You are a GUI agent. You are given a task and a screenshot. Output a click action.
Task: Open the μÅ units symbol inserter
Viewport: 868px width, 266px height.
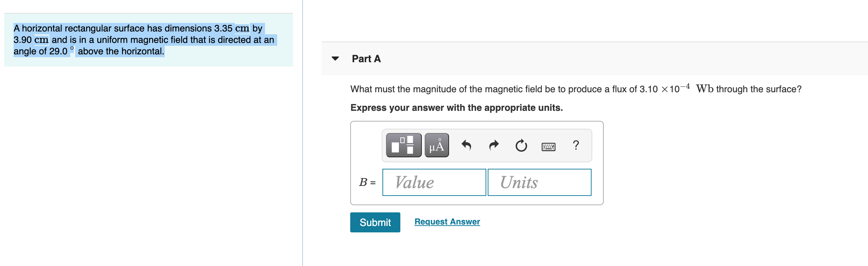pyautogui.click(x=437, y=146)
